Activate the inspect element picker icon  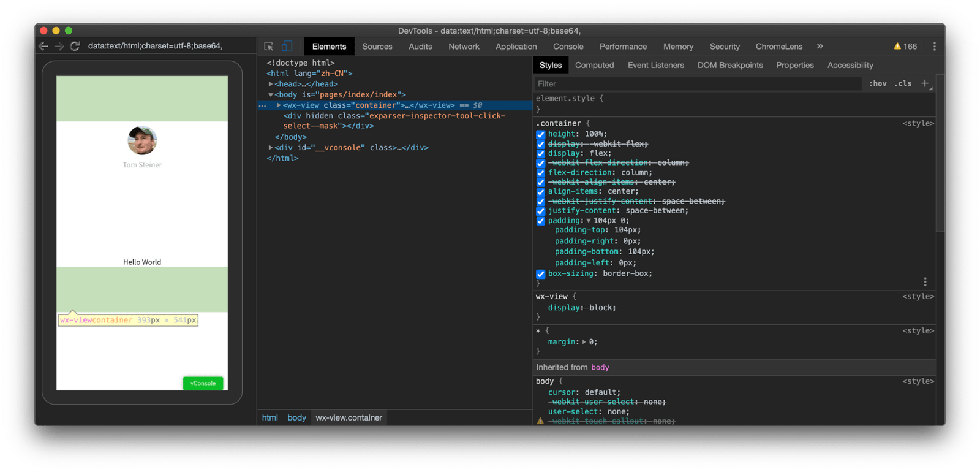268,47
